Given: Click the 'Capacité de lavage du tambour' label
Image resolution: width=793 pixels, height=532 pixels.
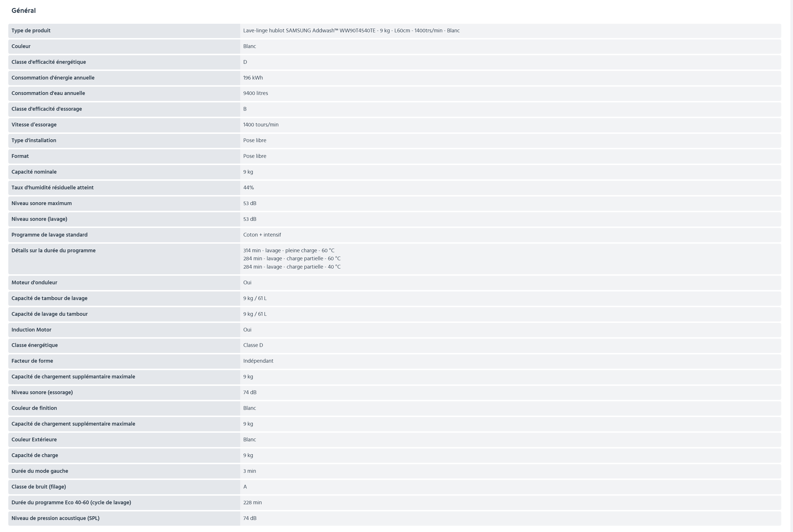Looking at the screenshot, I should pyautogui.click(x=49, y=314).
